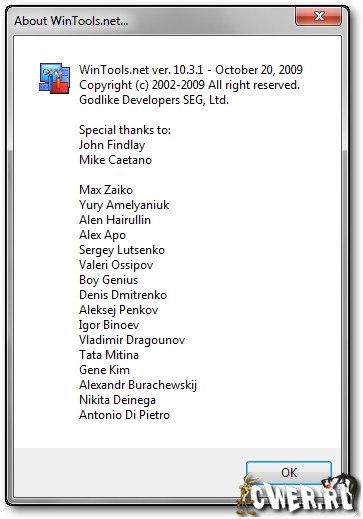Click the name Alexandr Burachewskij
This screenshot has width=363, height=519.
[138, 385]
